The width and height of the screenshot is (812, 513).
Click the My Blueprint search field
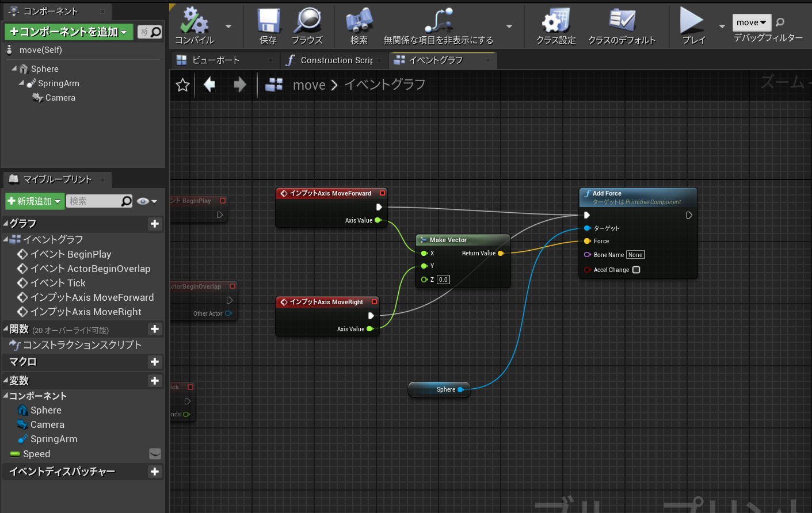(93, 201)
